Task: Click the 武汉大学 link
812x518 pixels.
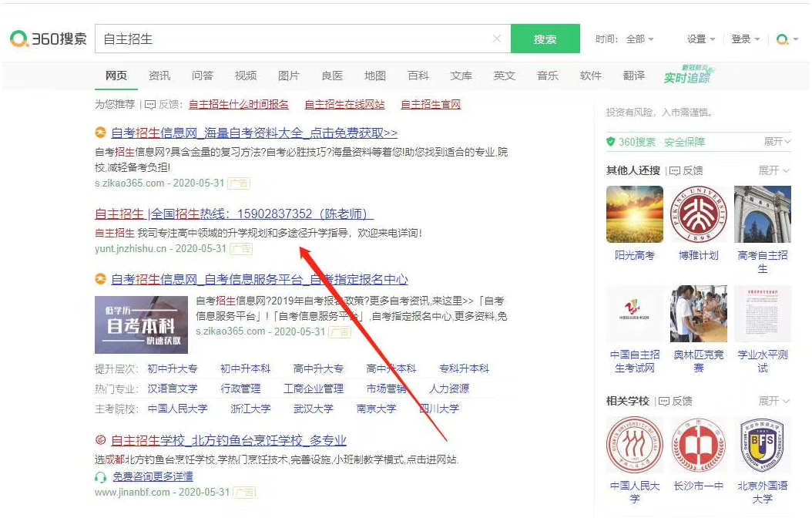Action: coord(314,409)
